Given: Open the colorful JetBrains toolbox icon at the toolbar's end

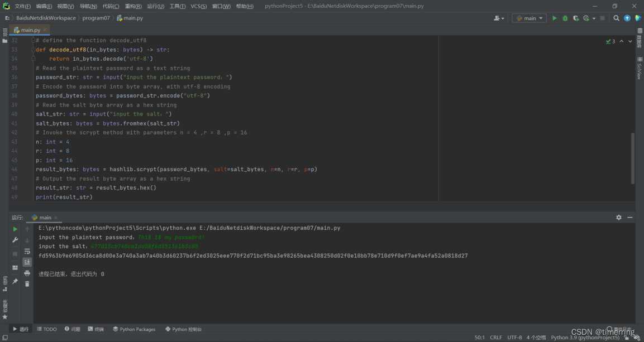Looking at the screenshot, I should (638, 18).
